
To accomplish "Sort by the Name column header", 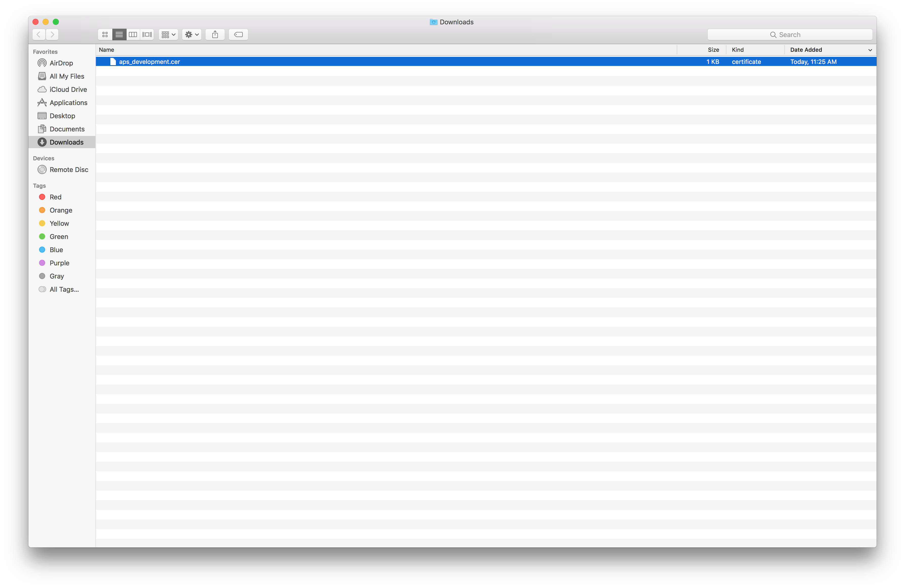I will coord(386,50).
